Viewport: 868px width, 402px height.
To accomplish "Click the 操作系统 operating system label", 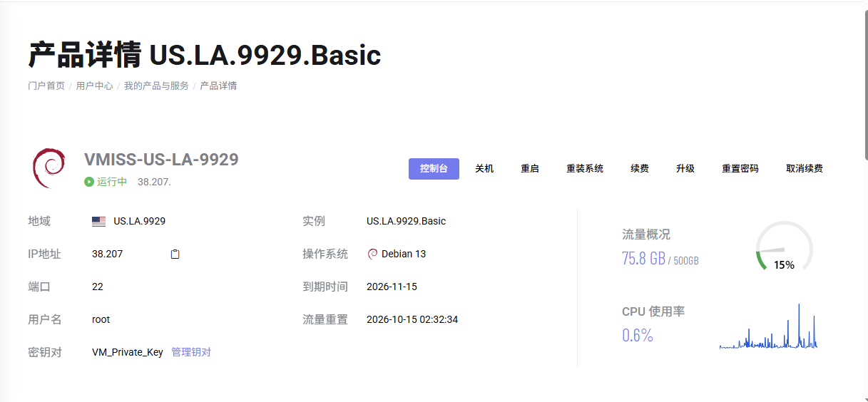I will click(x=325, y=254).
